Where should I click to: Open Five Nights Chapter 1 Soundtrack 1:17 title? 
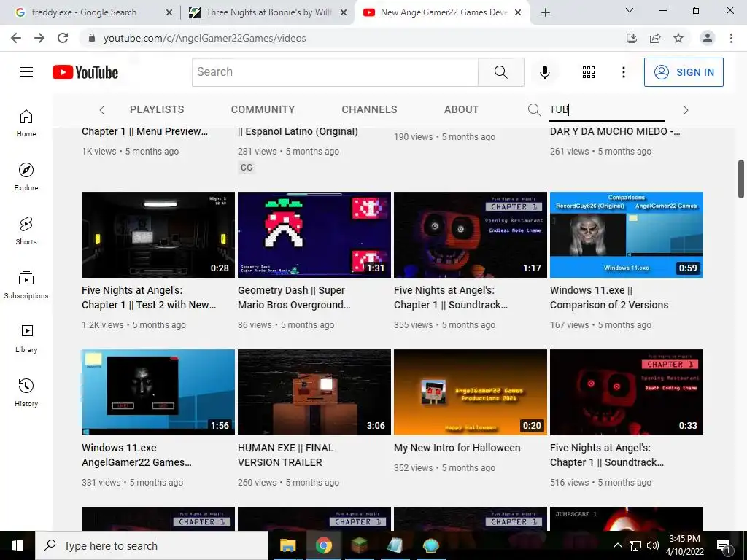point(451,297)
